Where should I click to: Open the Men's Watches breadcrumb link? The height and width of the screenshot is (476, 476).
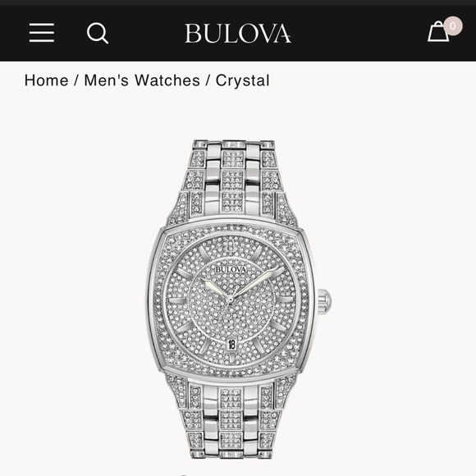(x=142, y=80)
